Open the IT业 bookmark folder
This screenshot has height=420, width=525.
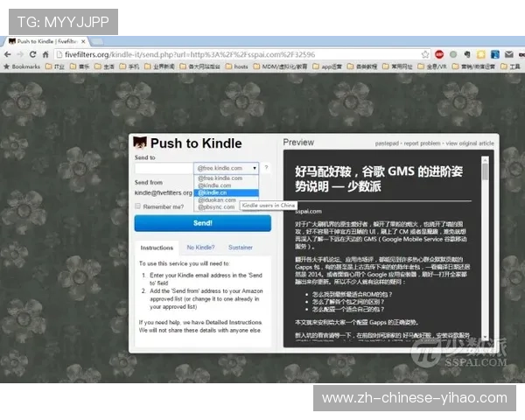[x=55, y=66]
